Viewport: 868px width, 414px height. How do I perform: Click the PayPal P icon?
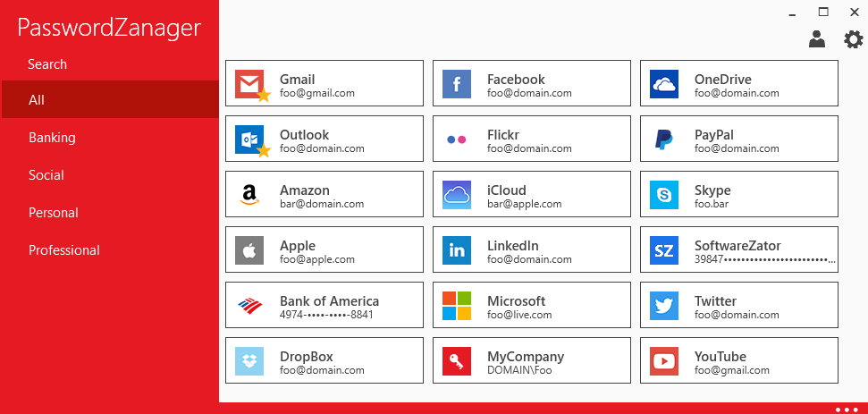click(x=663, y=139)
